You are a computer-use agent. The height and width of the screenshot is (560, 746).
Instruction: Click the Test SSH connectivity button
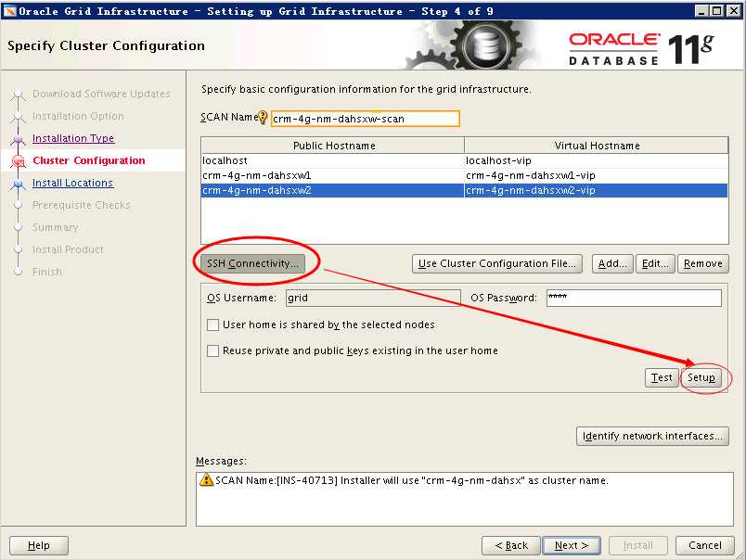click(x=662, y=377)
